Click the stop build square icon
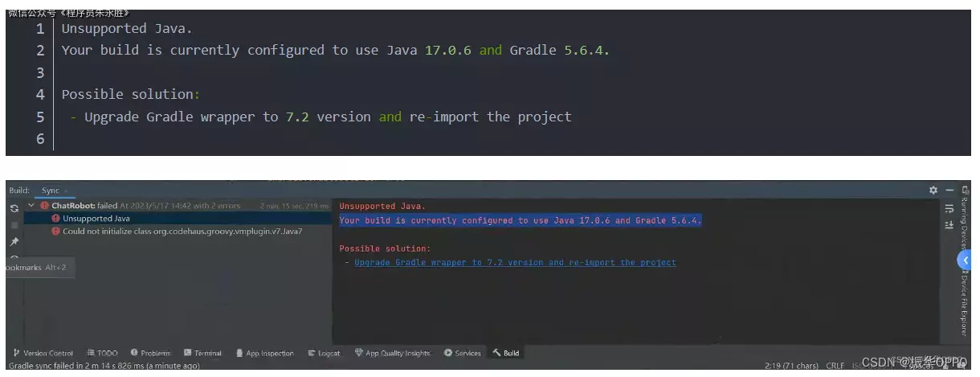Viewport: 980px width, 377px height. point(14,225)
